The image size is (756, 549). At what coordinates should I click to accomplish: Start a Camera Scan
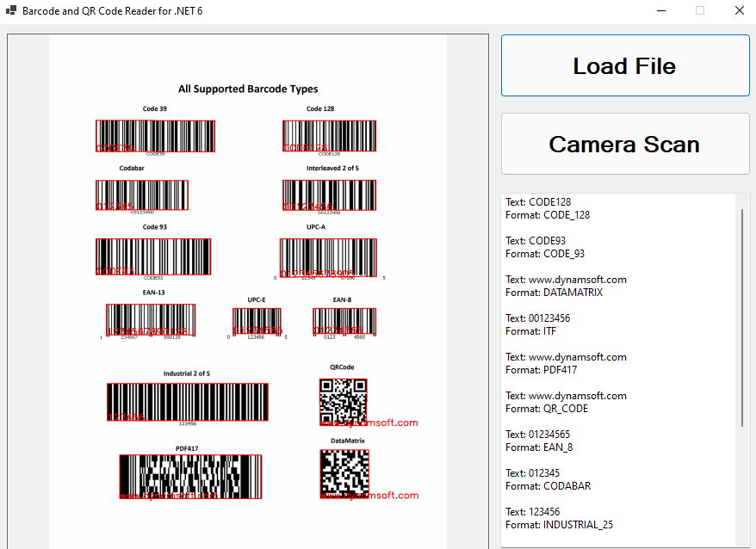point(625,144)
